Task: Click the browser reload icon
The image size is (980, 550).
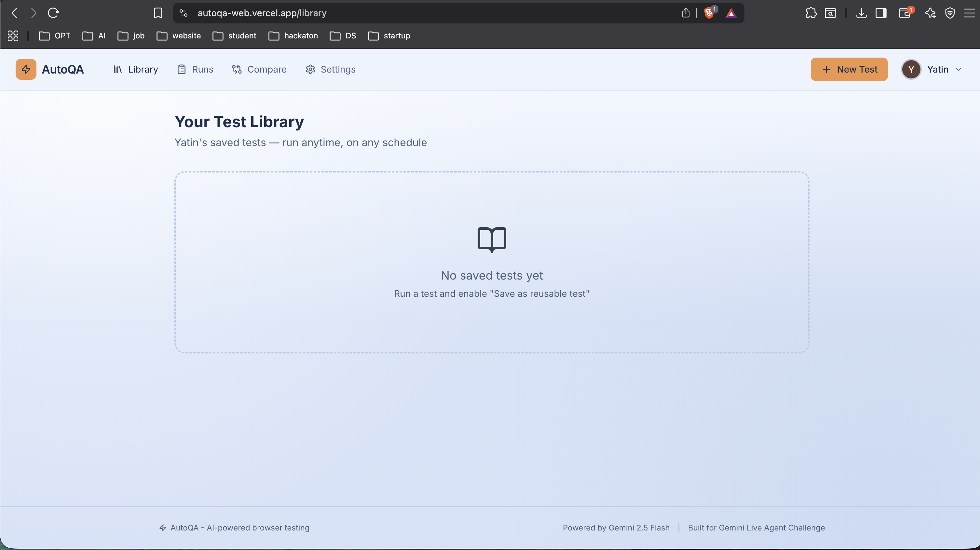Action: tap(53, 13)
